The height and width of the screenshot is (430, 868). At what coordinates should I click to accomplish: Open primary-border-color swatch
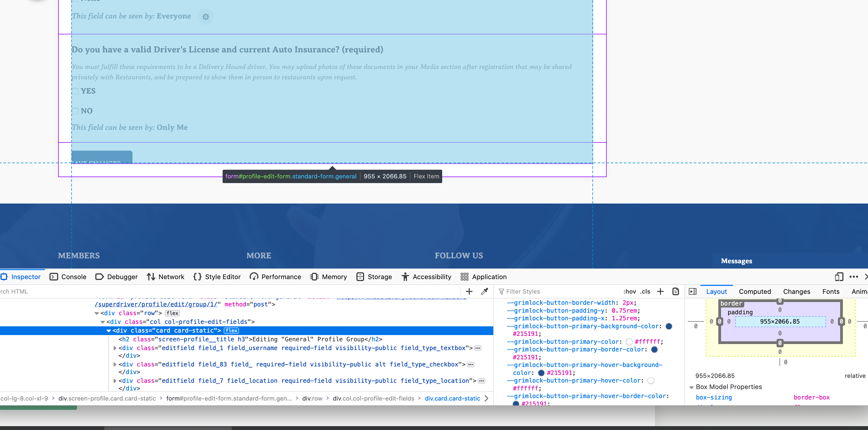pos(654,350)
